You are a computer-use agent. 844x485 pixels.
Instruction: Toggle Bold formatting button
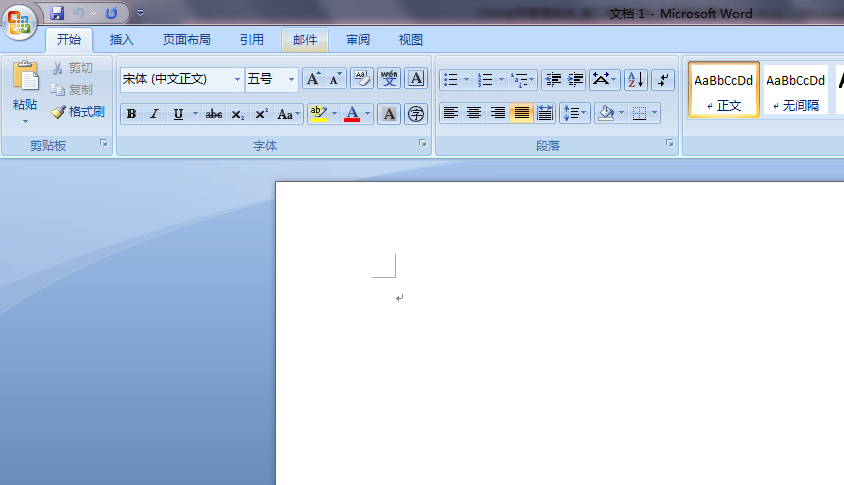point(131,114)
